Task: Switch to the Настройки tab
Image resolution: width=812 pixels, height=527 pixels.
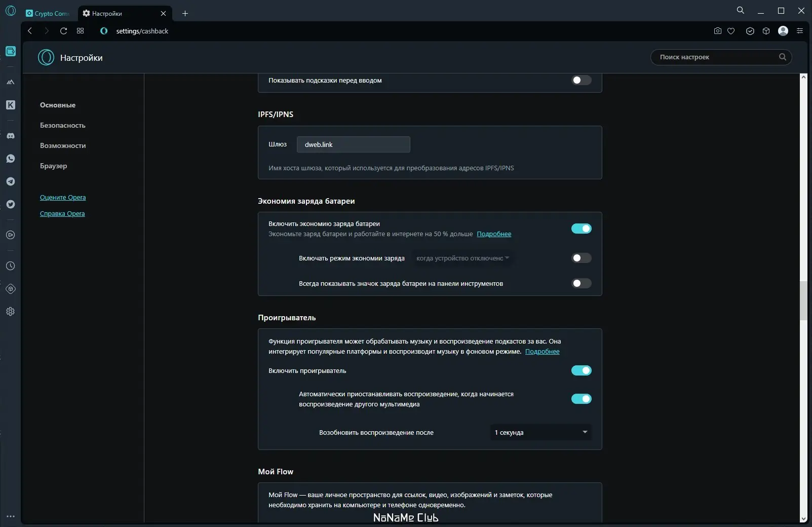Action: pyautogui.click(x=124, y=14)
